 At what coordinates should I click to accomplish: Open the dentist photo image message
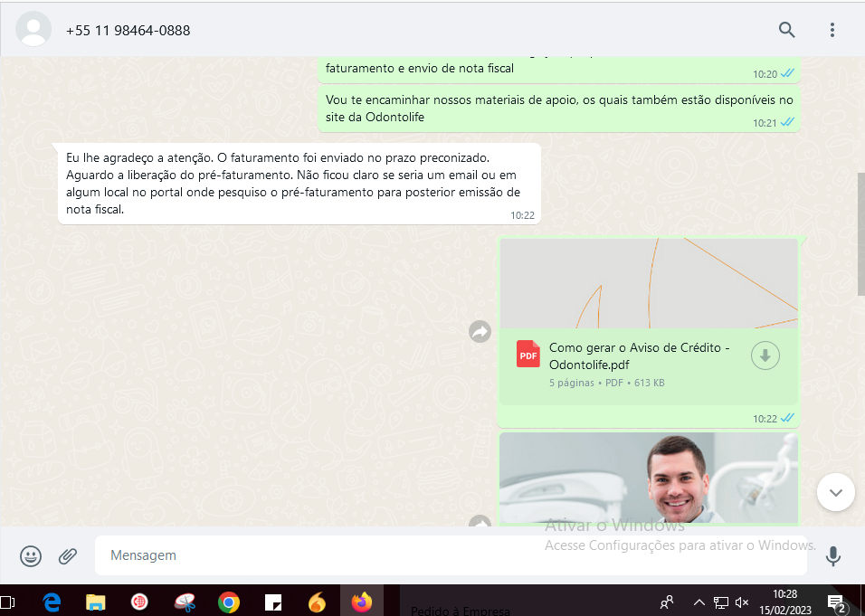(x=648, y=478)
